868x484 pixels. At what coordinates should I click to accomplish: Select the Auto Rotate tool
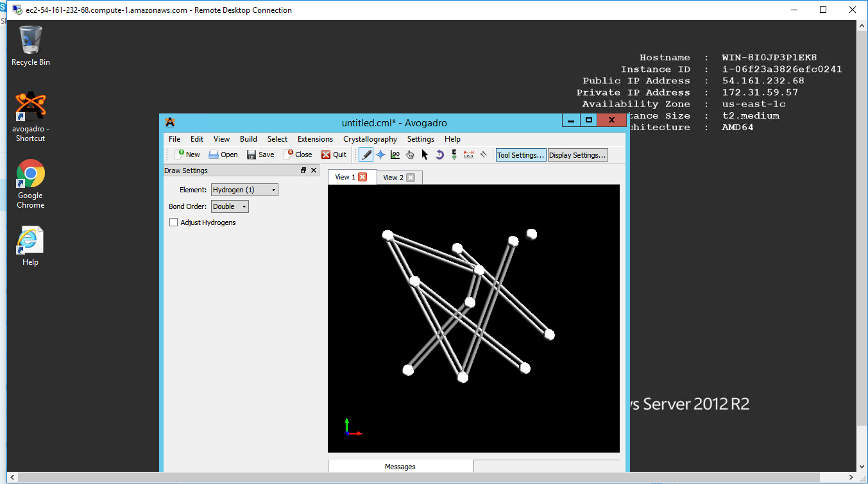pos(439,154)
